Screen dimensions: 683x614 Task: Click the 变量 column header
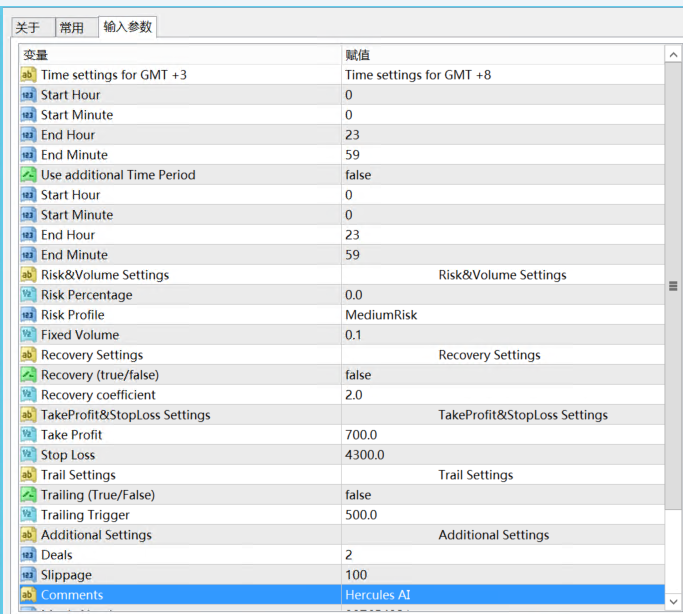180,55
